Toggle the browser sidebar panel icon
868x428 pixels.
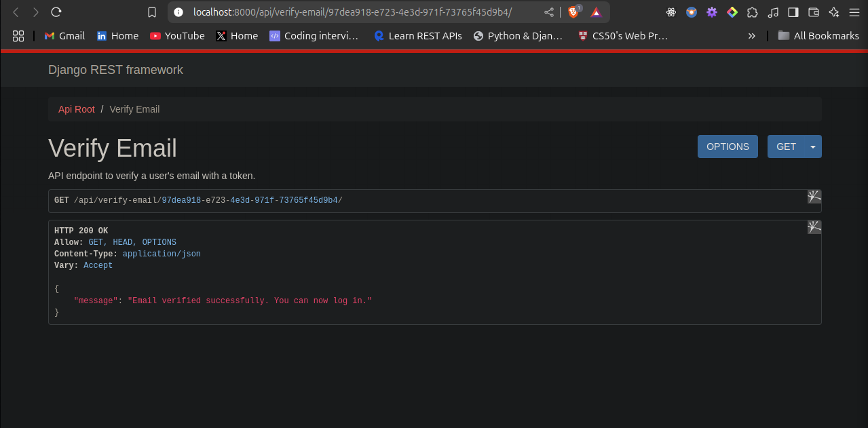[x=793, y=12]
